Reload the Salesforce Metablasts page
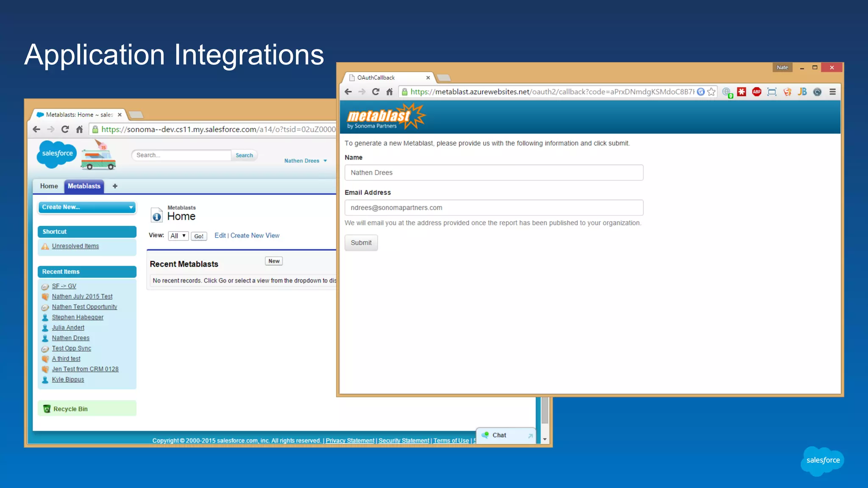 point(65,129)
